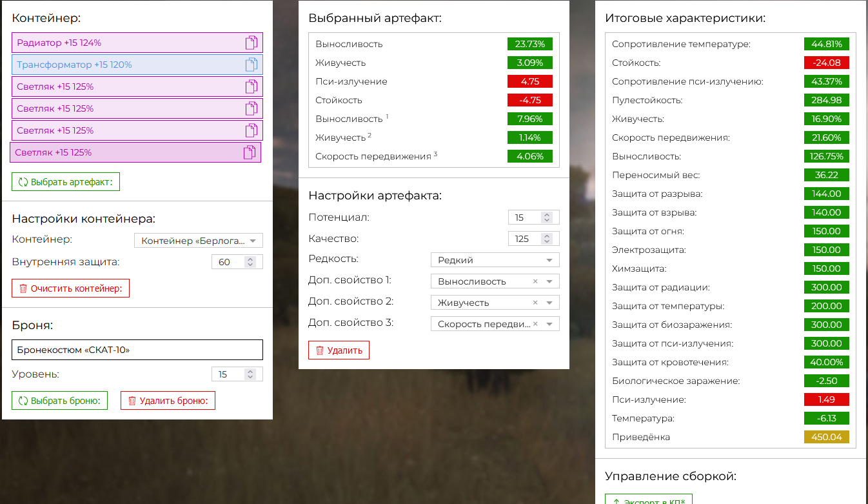Click the Экспорт в КП button

(x=649, y=499)
